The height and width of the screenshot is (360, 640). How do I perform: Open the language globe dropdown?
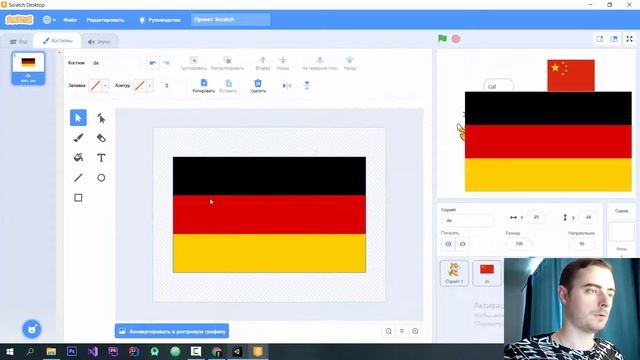pos(49,20)
